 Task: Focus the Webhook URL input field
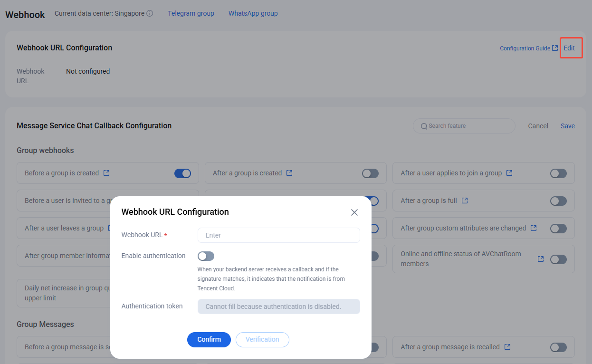[279, 235]
